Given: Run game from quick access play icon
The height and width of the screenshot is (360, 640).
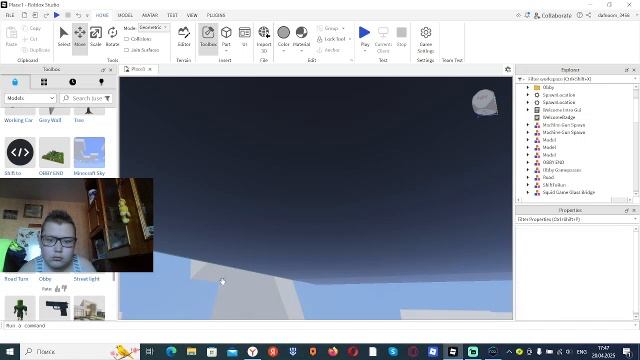Looking at the screenshot, I should 57,15.
